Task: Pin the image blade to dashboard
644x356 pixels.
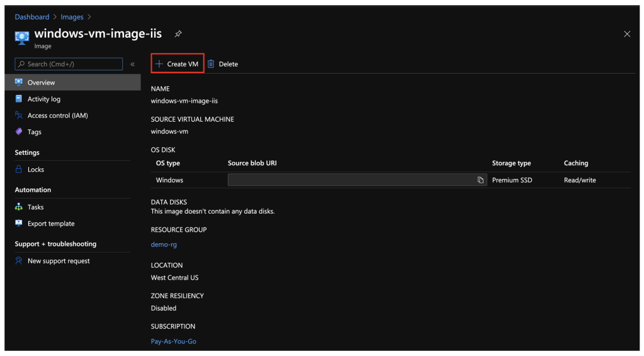Action: click(x=178, y=34)
